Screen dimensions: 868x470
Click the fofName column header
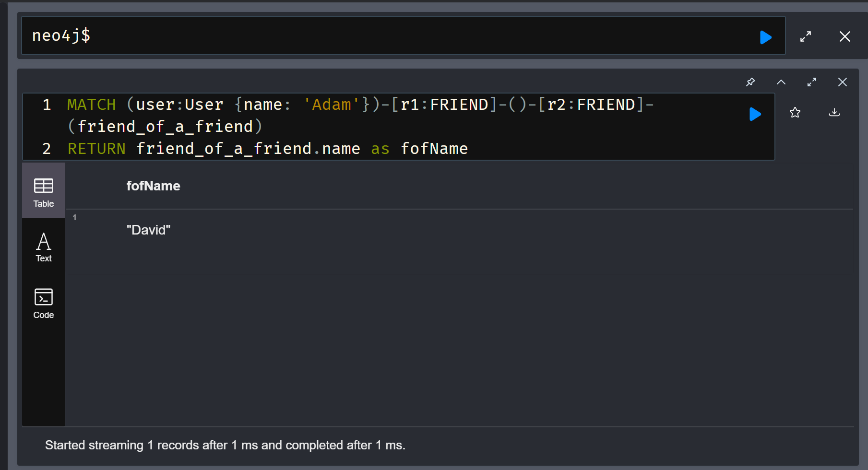pyautogui.click(x=154, y=186)
